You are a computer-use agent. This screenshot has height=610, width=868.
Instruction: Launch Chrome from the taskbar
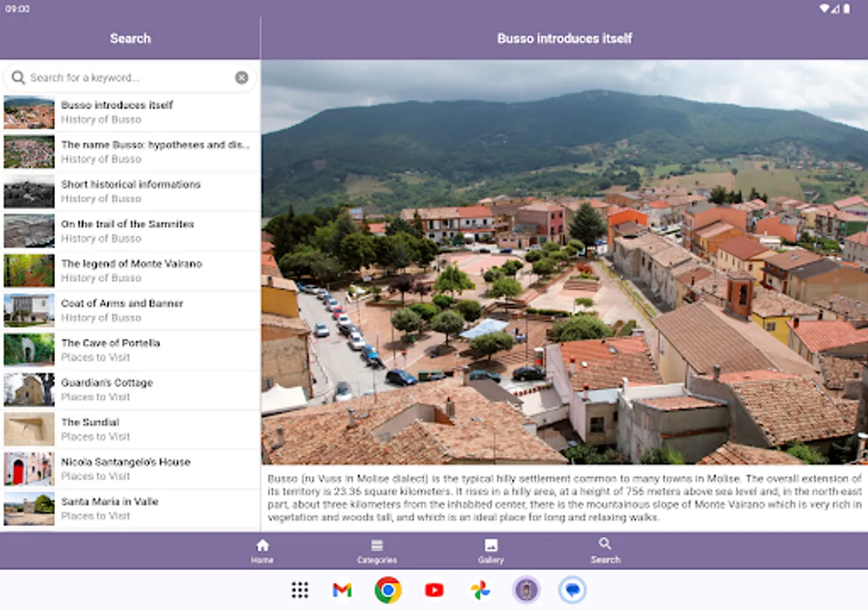click(388, 590)
